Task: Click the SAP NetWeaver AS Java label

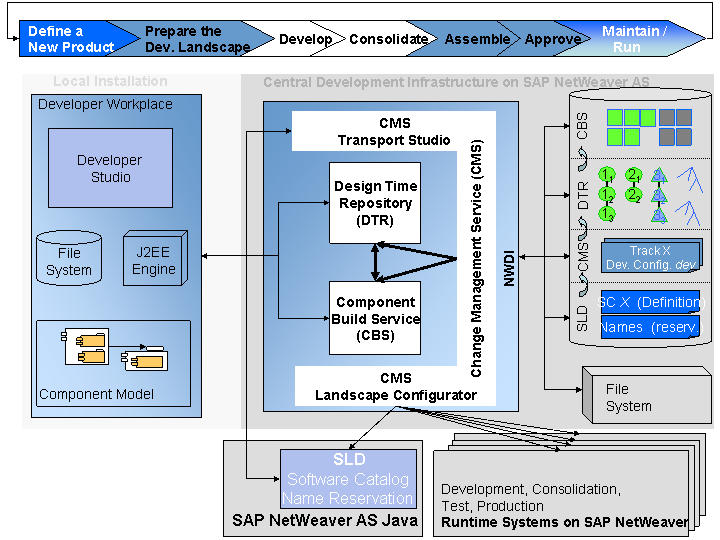Action: click(325, 520)
